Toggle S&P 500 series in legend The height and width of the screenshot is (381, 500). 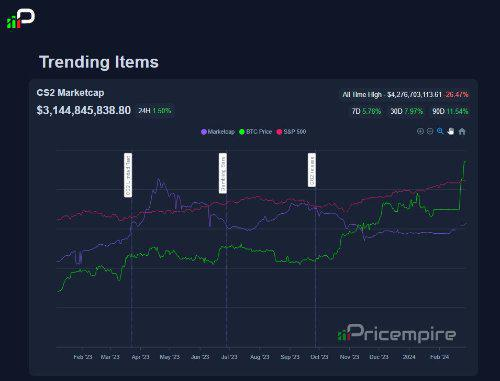pos(291,132)
